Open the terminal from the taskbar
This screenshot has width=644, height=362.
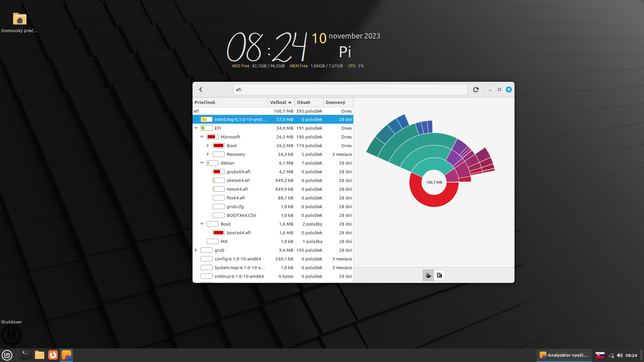[x=26, y=355]
